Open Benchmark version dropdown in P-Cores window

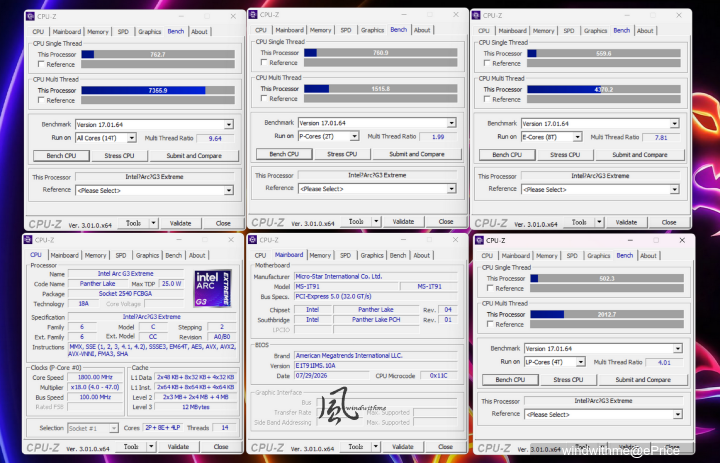(451, 123)
